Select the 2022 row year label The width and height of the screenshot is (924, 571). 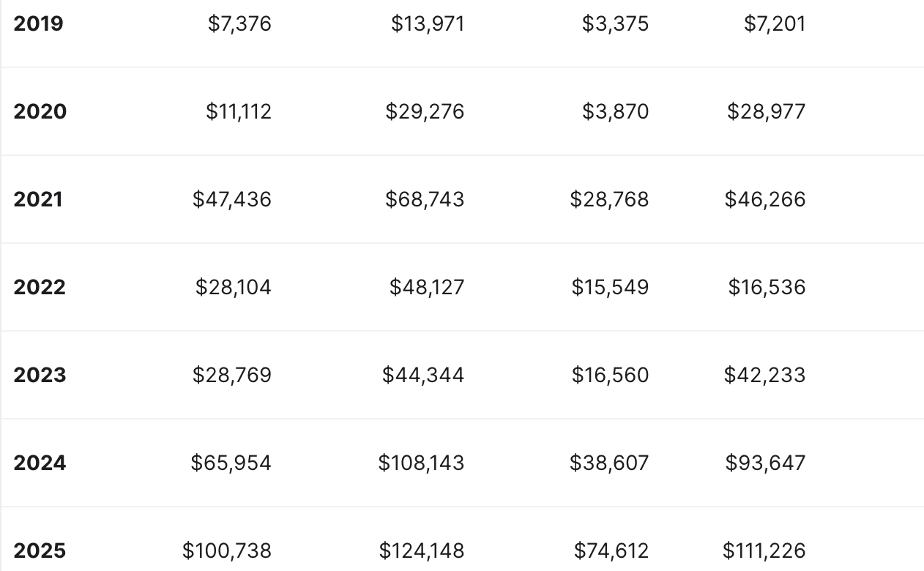(x=40, y=287)
